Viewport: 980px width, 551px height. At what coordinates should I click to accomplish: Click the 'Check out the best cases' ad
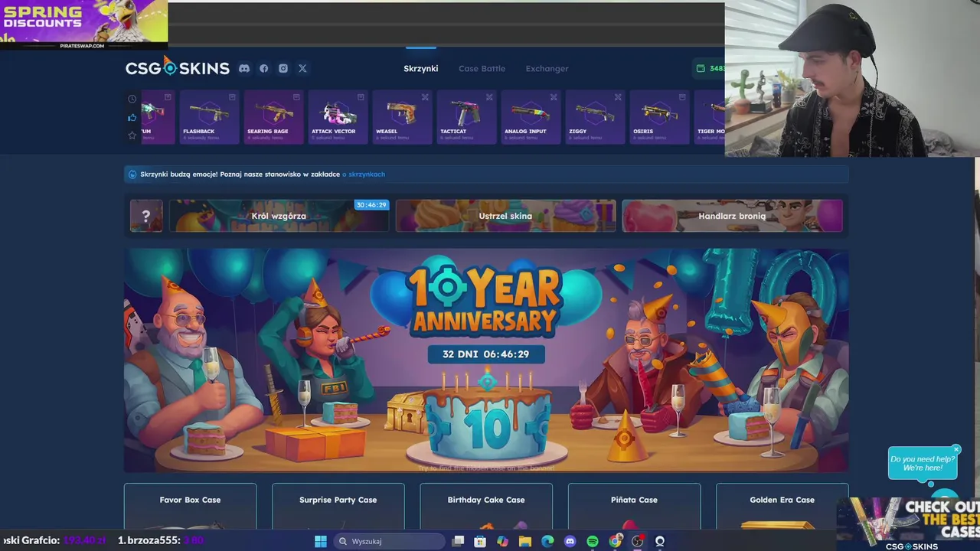(x=908, y=523)
